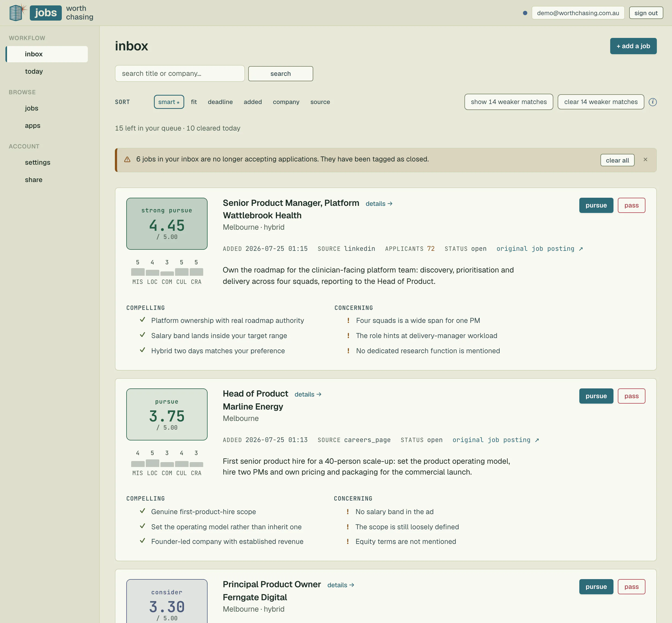Click the search button

tap(280, 73)
